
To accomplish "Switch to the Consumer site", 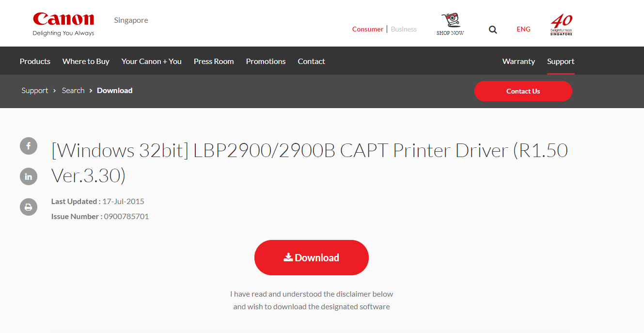I will (x=368, y=29).
